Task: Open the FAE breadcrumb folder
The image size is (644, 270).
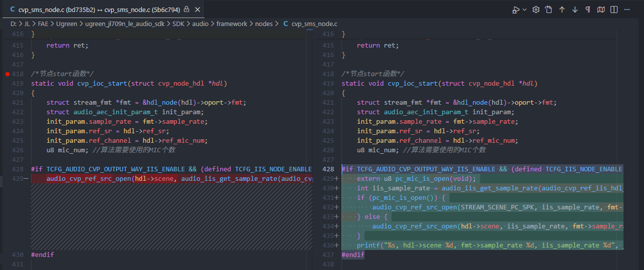Action: 43,24
